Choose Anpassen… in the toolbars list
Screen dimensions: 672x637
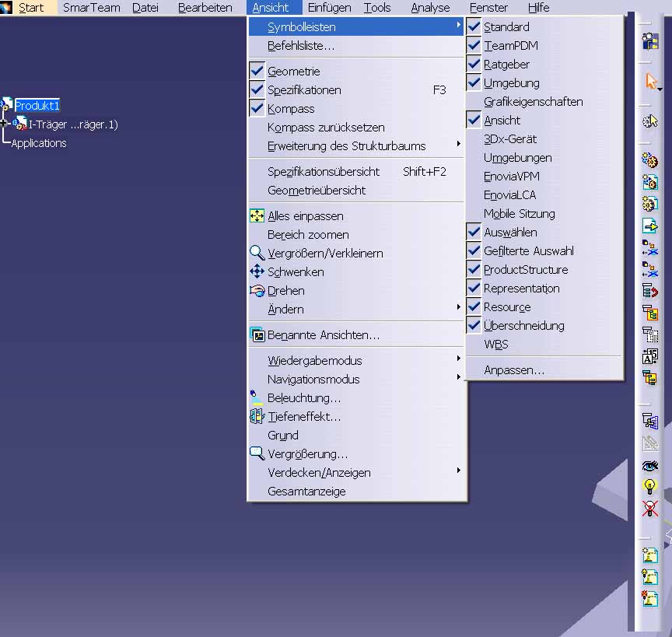click(x=544, y=370)
